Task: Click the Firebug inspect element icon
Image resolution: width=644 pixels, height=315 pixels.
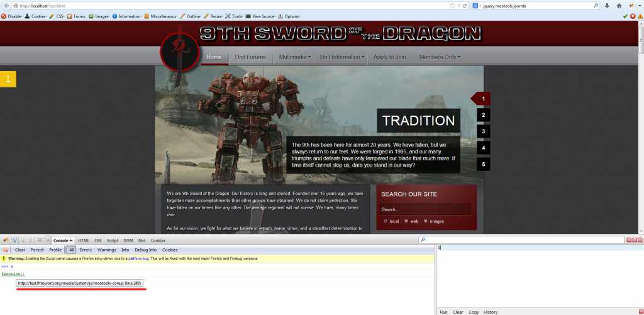Action: [x=15, y=240]
